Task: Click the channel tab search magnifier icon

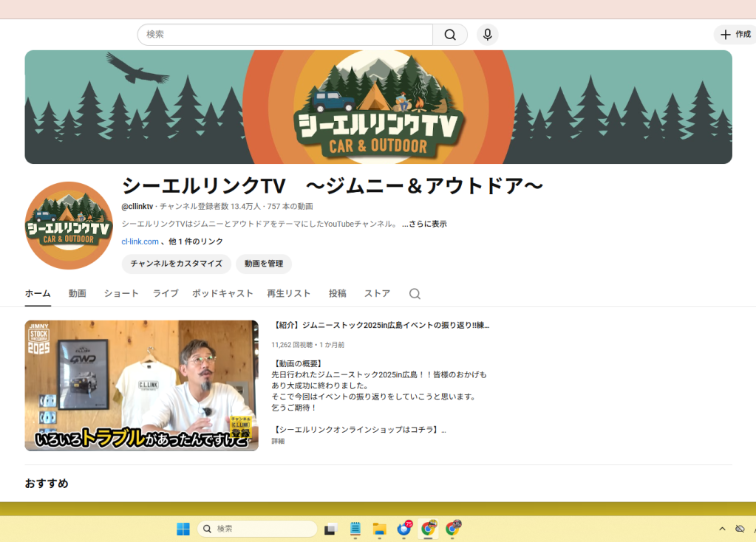Action: point(415,294)
